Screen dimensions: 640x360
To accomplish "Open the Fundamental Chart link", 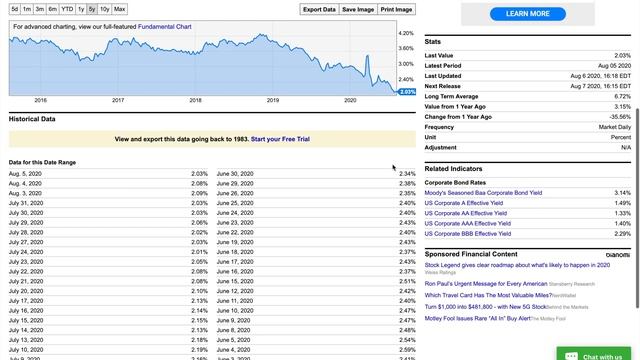I will (164, 27).
